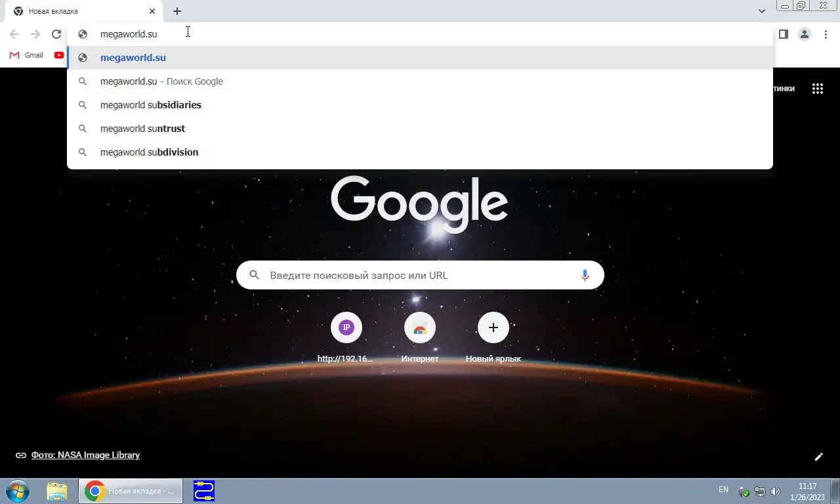
Task: Start voice search with microphone icon
Action: coord(585,276)
